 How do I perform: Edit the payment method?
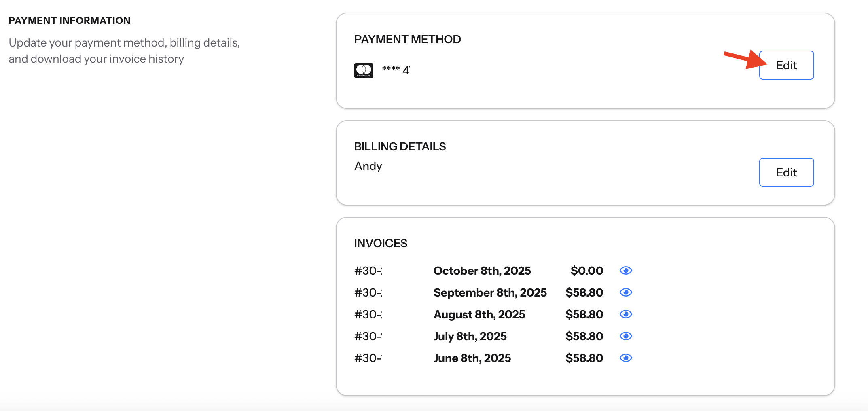coord(786,65)
